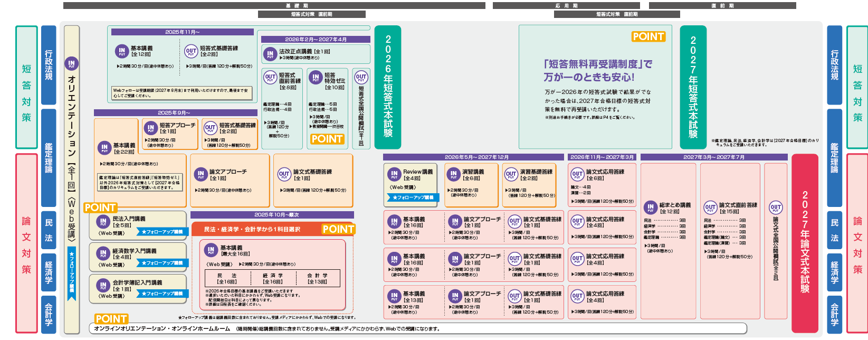The image size is (868, 340).
Task: Click the IN icon for 民法入門講義
Action: point(103,222)
